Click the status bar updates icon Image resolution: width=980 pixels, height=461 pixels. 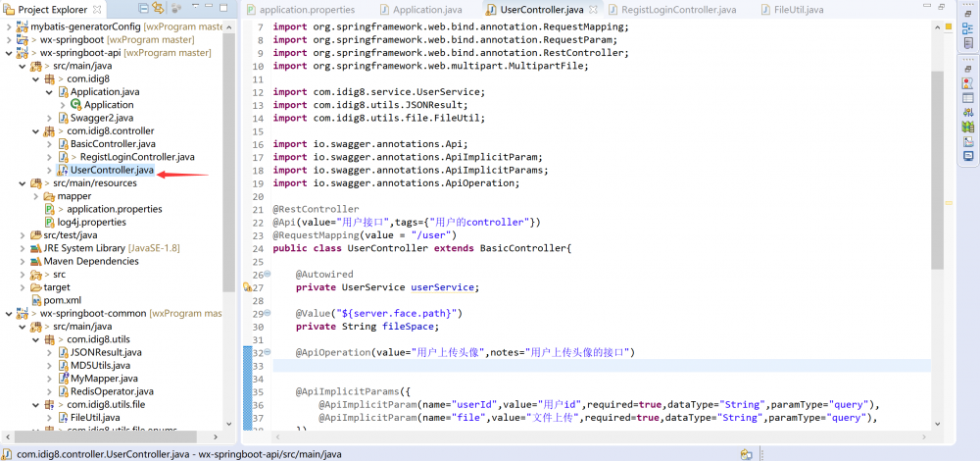(746, 455)
